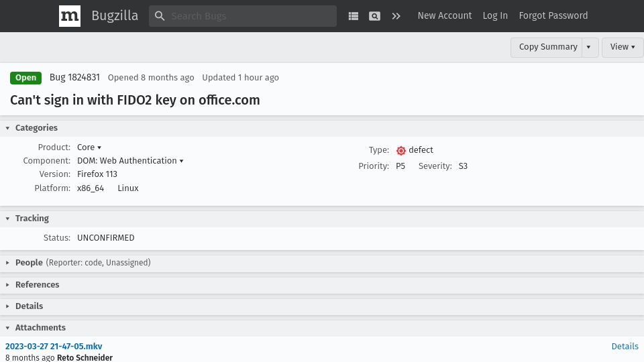Viewport: 644px width, 362px height.
Task: Click 'P5' priority value
Action: tap(400, 166)
